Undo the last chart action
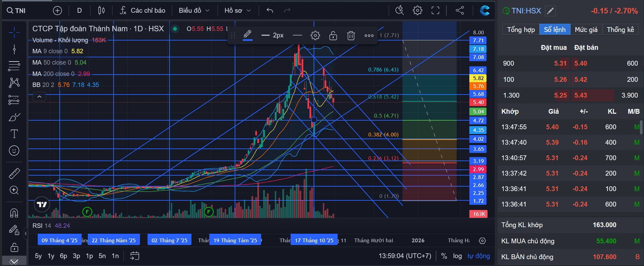 pos(270,11)
